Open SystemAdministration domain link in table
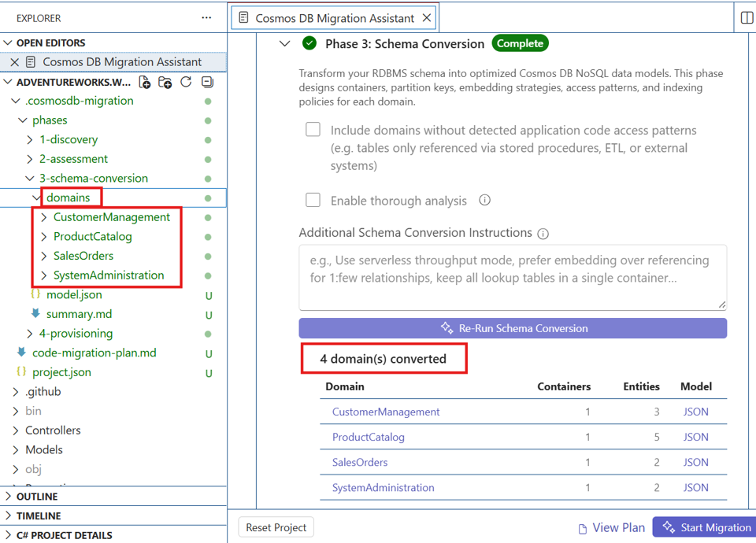 click(384, 488)
